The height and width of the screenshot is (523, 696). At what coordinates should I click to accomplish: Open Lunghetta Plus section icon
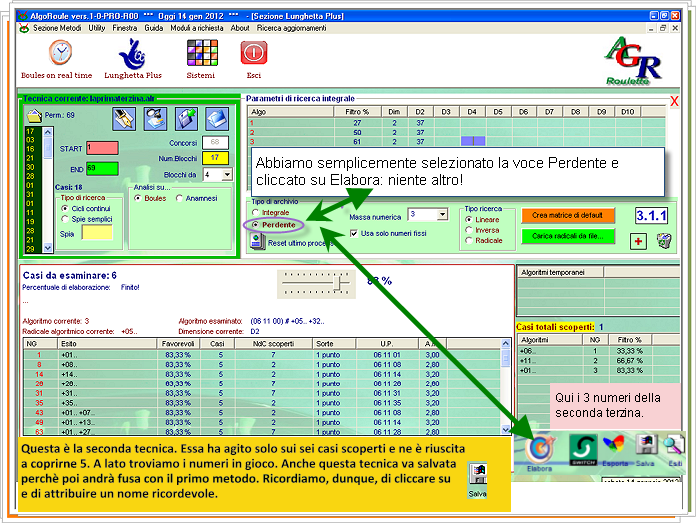(x=132, y=54)
